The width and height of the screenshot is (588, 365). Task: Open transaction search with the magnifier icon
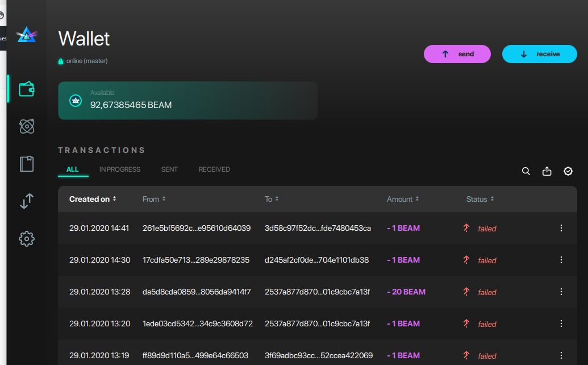pyautogui.click(x=526, y=171)
